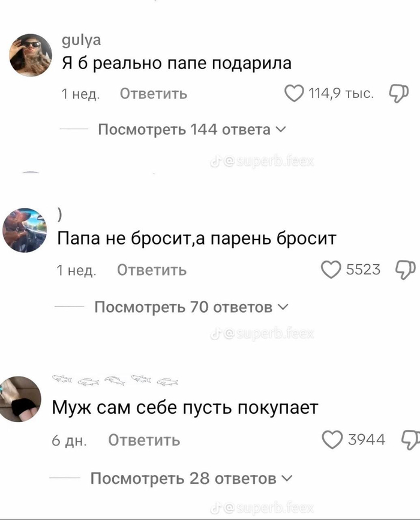Click 'Ответить' under 'Папа не бросит' comment
The height and width of the screenshot is (520, 420).
[x=152, y=270]
